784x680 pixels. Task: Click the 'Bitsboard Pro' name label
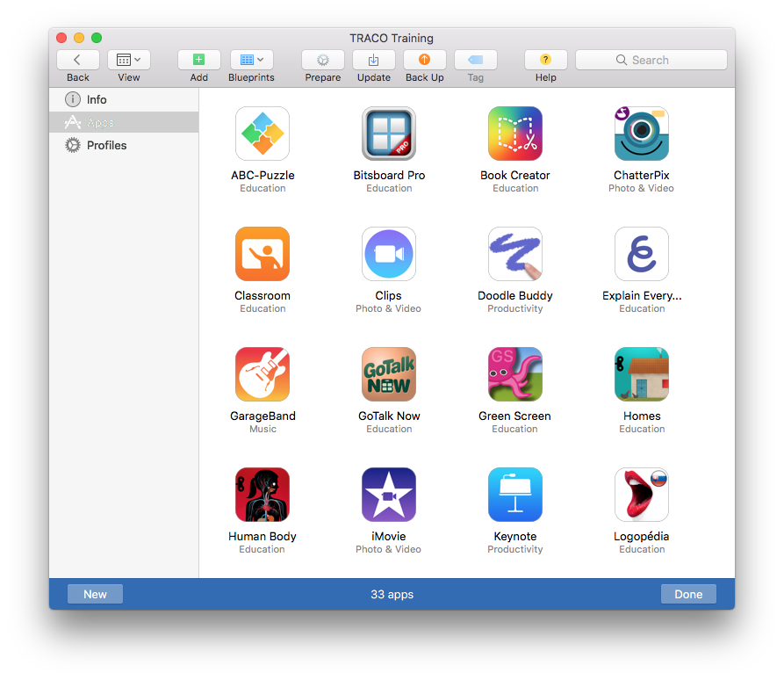[389, 175]
